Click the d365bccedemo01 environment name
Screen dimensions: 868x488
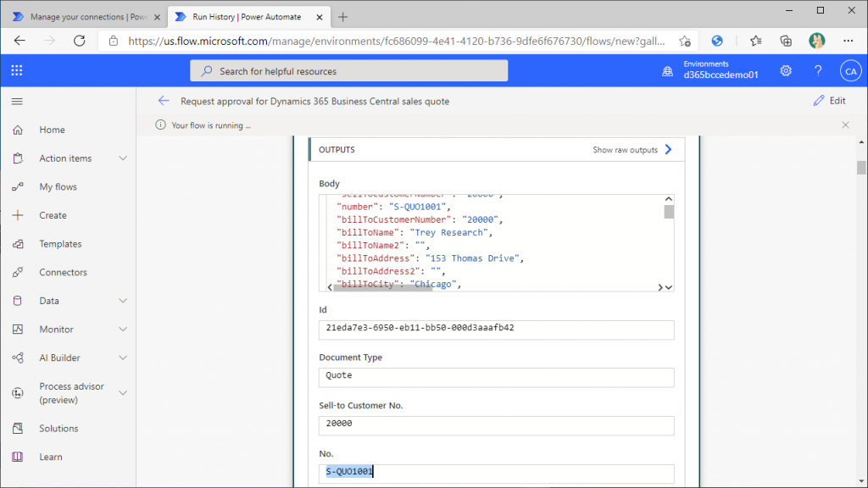[x=721, y=75]
